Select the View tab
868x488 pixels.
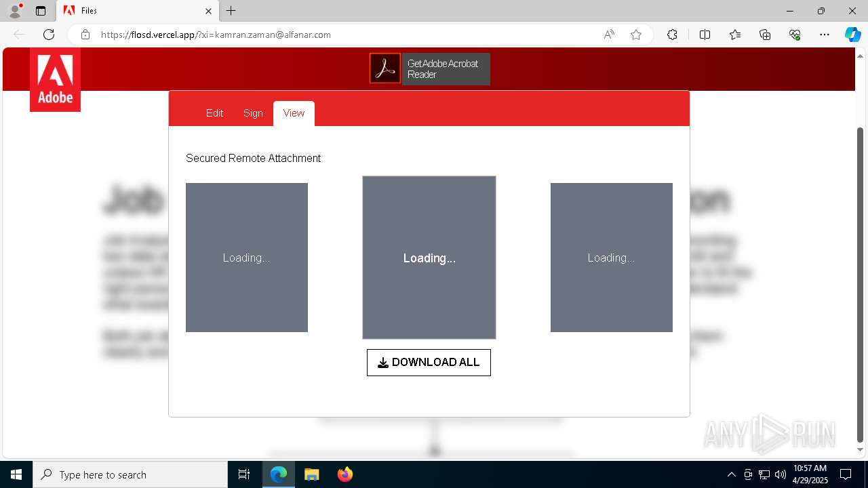point(294,113)
